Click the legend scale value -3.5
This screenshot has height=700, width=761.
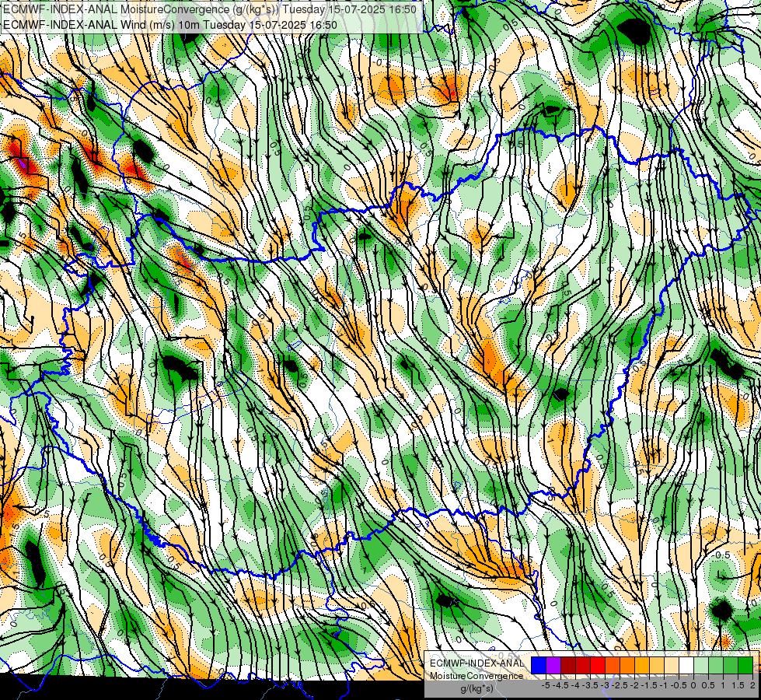click(590, 685)
